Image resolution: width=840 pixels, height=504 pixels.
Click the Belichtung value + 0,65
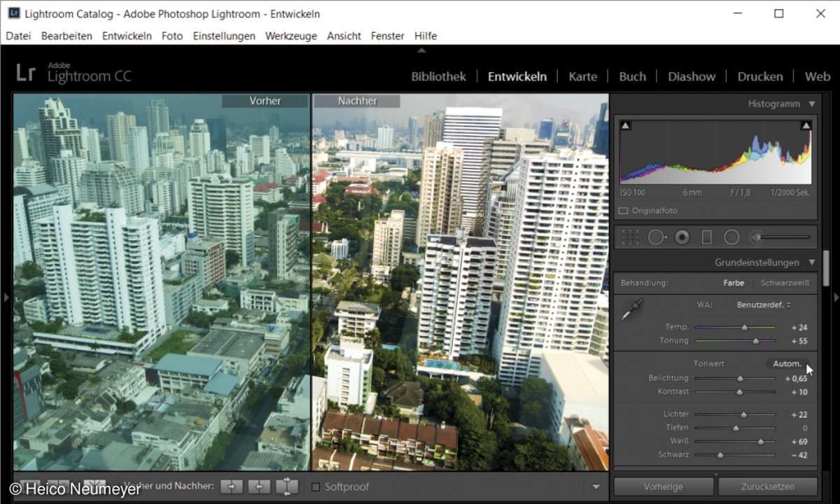pos(797,378)
